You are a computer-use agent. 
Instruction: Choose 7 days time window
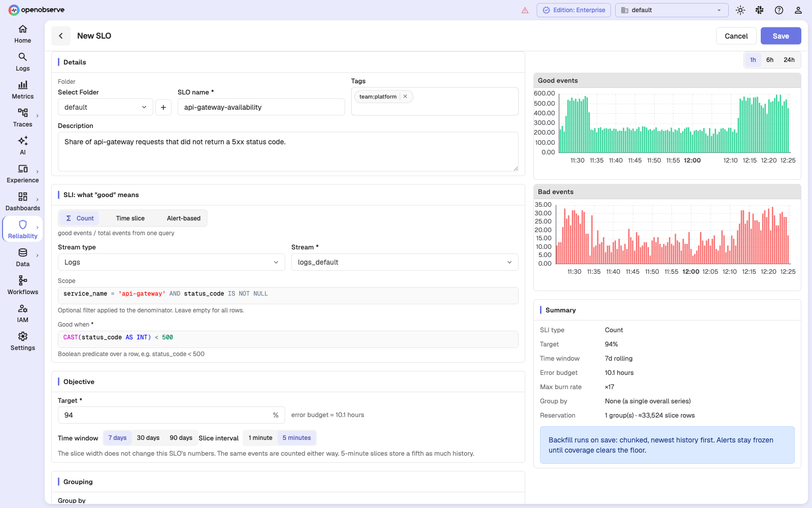click(x=117, y=438)
